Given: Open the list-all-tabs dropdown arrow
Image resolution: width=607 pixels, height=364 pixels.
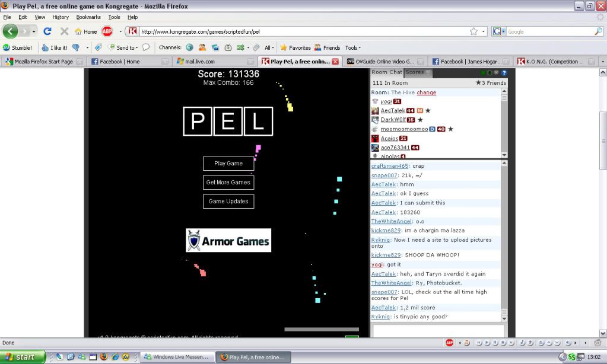Looking at the screenshot, I should (603, 62).
